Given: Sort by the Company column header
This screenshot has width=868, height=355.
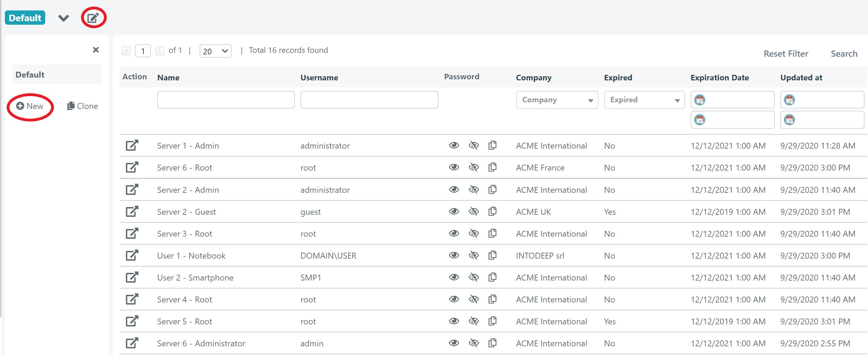Looking at the screenshot, I should 534,78.
